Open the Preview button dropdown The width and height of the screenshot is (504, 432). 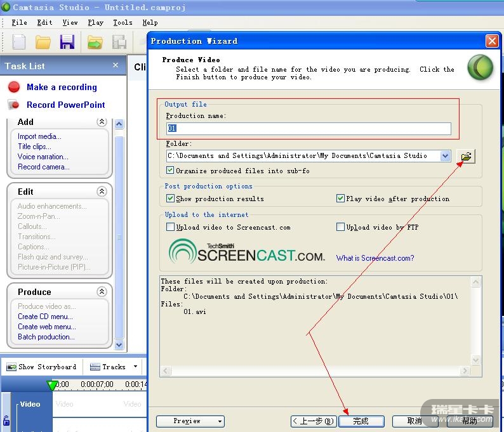click(220, 421)
